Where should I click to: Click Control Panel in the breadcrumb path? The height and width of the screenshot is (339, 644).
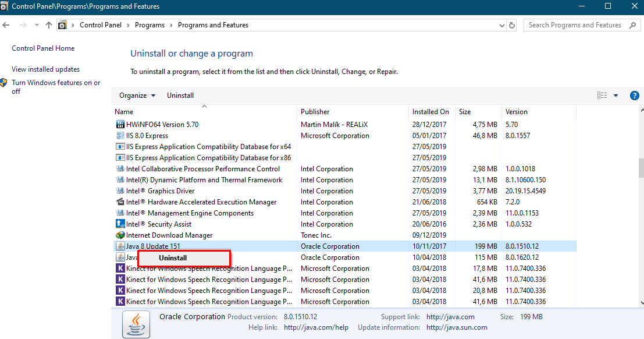coord(101,25)
